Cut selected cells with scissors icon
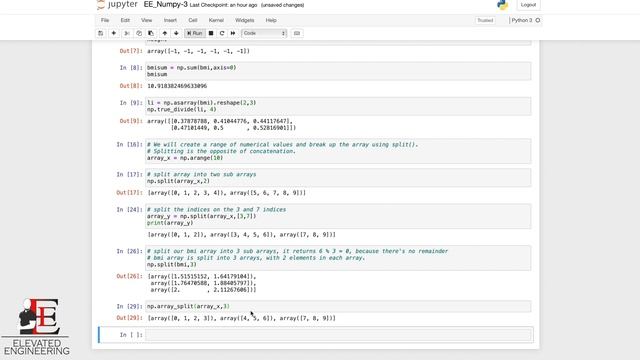This screenshot has height=360, width=640. coord(127,33)
